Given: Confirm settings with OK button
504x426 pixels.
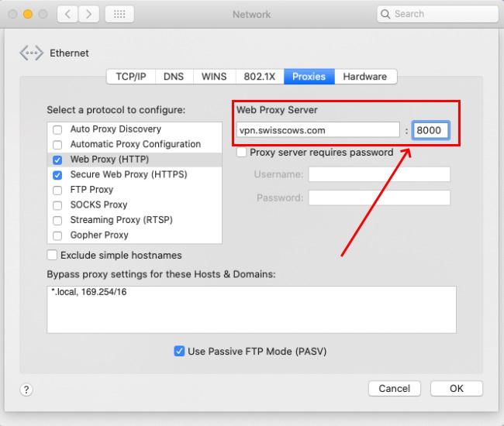Looking at the screenshot, I should pos(457,389).
